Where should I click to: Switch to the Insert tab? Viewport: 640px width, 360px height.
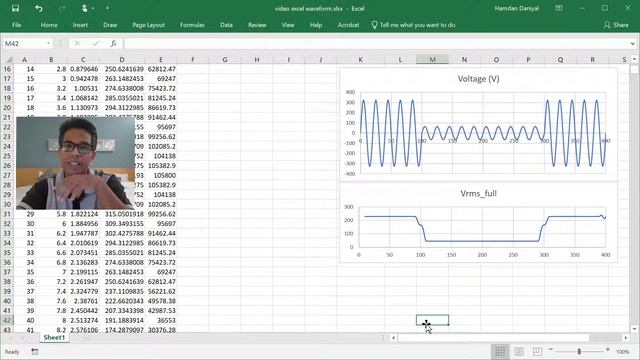[80, 25]
